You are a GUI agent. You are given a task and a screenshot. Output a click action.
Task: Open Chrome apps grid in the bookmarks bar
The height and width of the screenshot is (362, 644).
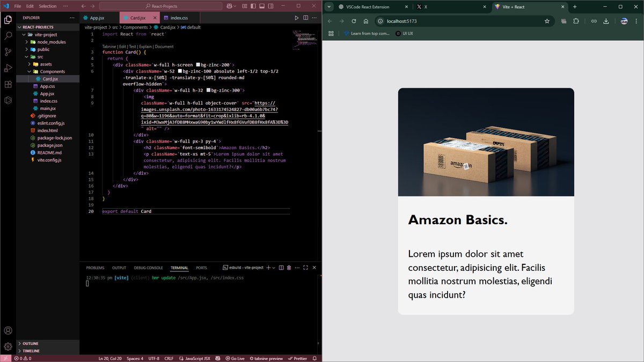(331, 33)
